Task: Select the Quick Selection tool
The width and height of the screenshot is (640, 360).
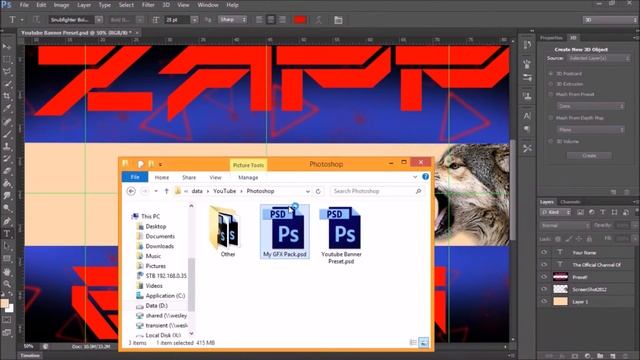Action: click(7, 84)
